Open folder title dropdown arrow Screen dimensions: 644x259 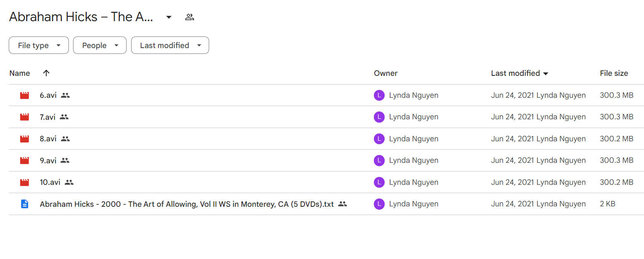click(x=169, y=17)
